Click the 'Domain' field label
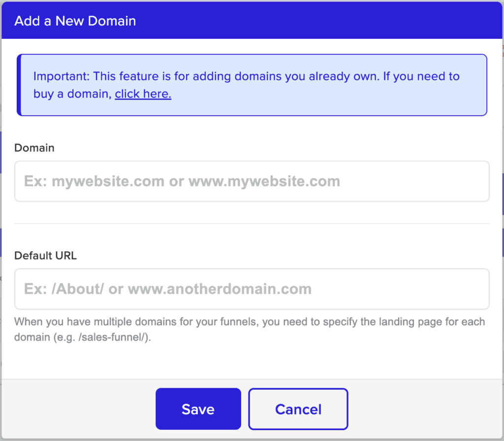Screen dimensions: 504x441 (34, 148)
